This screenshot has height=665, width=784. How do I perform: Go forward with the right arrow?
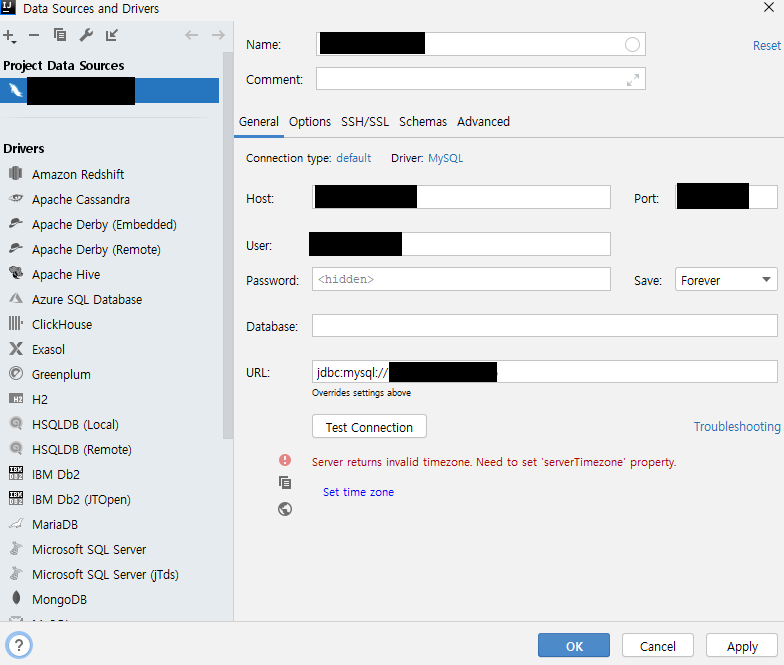coord(218,35)
